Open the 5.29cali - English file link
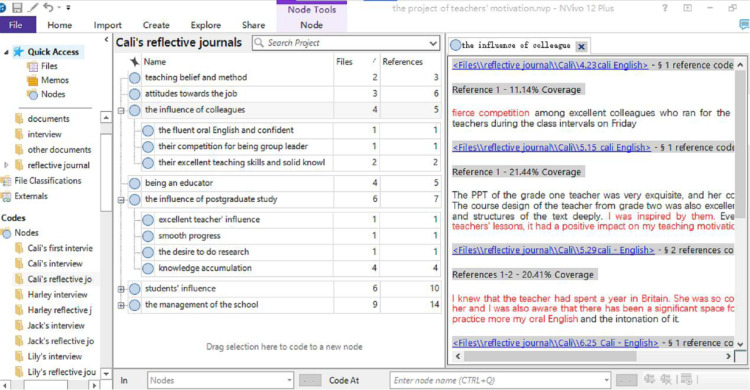The width and height of the screenshot is (750, 390). 553,250
